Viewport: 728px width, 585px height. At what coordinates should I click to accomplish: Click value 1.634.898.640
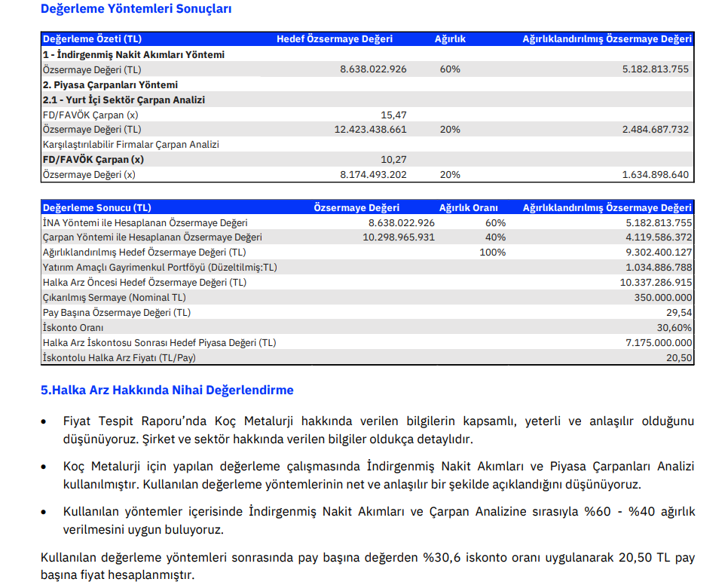(x=655, y=175)
